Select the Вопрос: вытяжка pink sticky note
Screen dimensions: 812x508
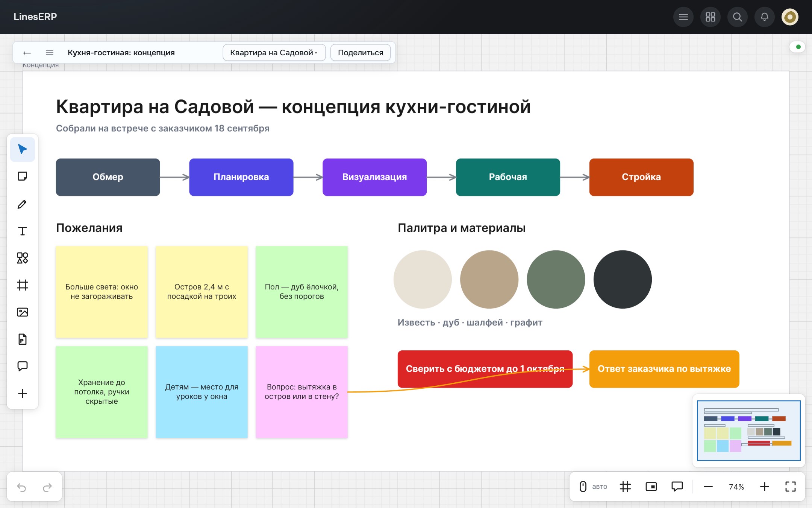302,392
